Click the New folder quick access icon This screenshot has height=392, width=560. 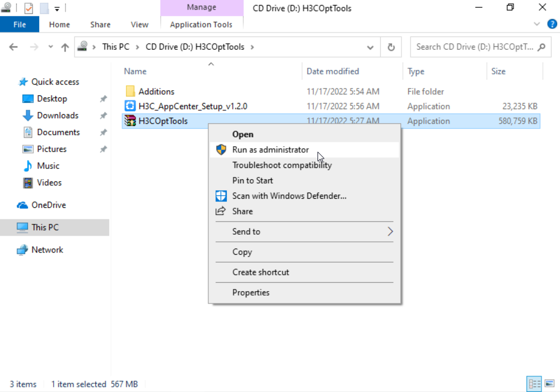[x=44, y=8]
